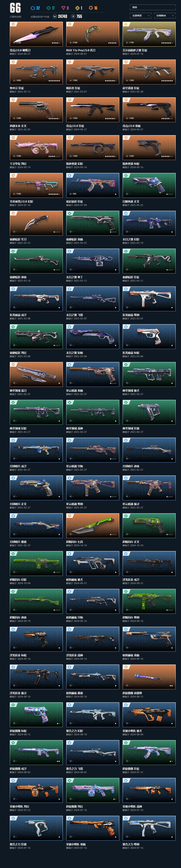Open the 价格降序 sort order dropdown

click(x=165, y=15)
